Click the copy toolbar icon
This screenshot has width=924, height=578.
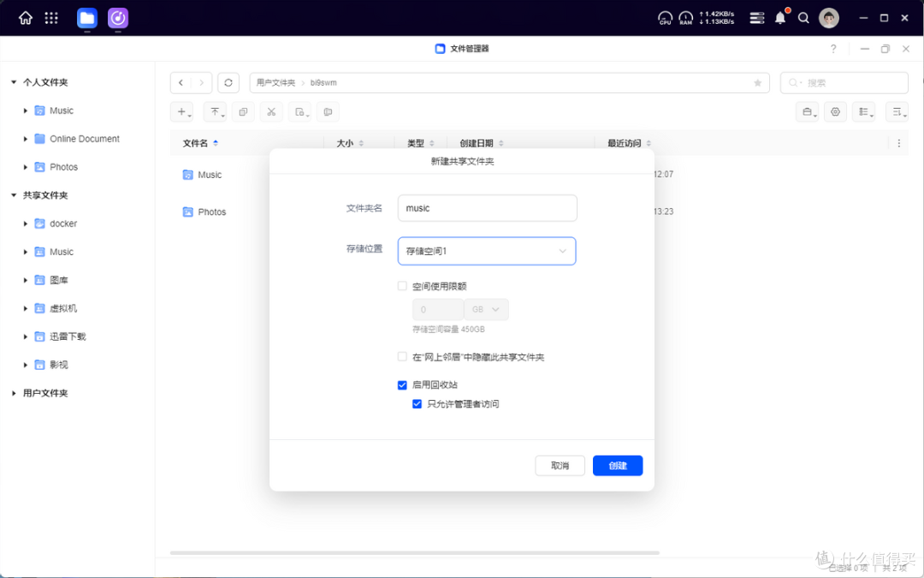243,112
